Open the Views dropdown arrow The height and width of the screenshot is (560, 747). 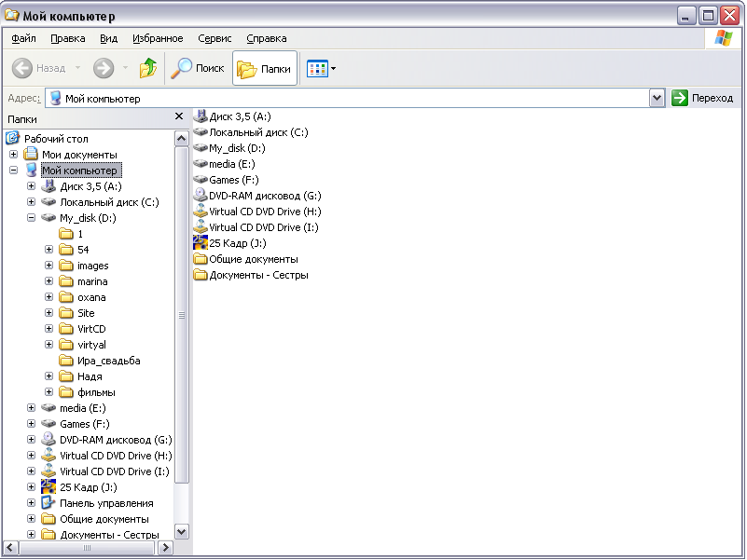(333, 68)
